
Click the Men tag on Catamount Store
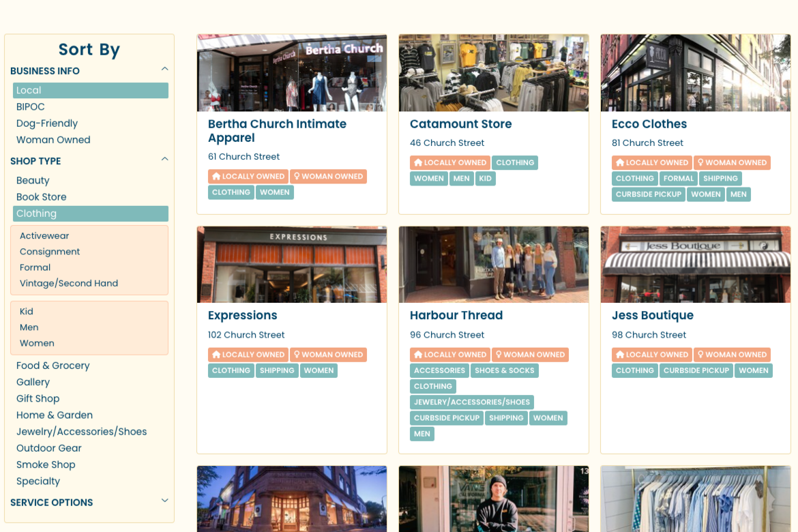point(462,179)
